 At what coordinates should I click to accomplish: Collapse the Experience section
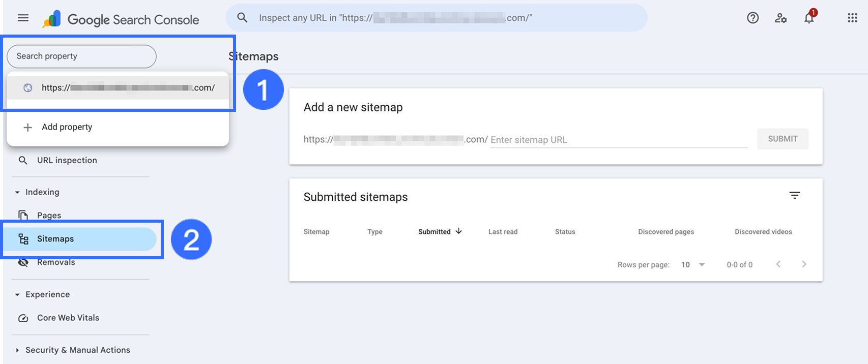coord(17,295)
